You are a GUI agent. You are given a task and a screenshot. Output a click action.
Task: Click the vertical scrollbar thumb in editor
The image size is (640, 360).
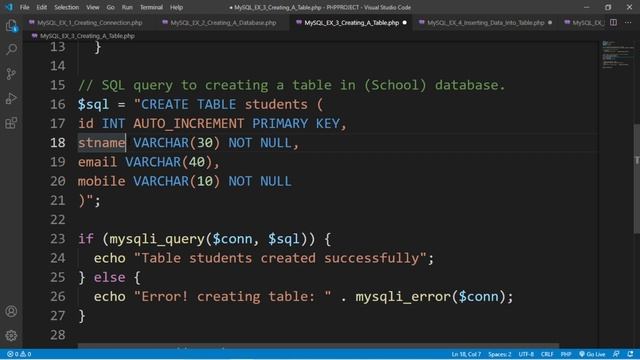click(636, 179)
